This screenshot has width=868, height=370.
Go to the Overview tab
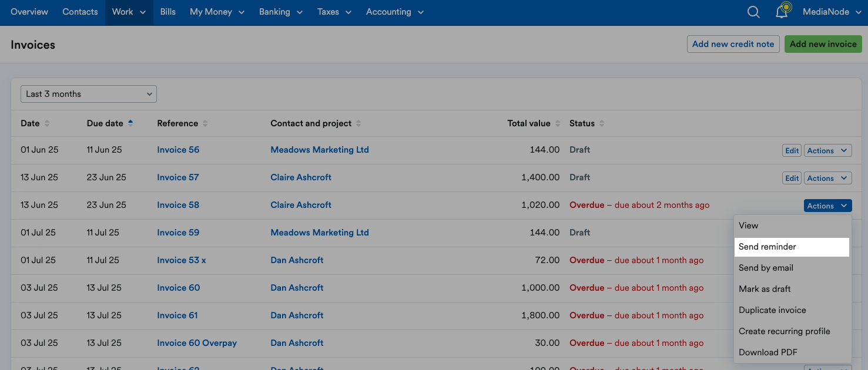click(29, 12)
